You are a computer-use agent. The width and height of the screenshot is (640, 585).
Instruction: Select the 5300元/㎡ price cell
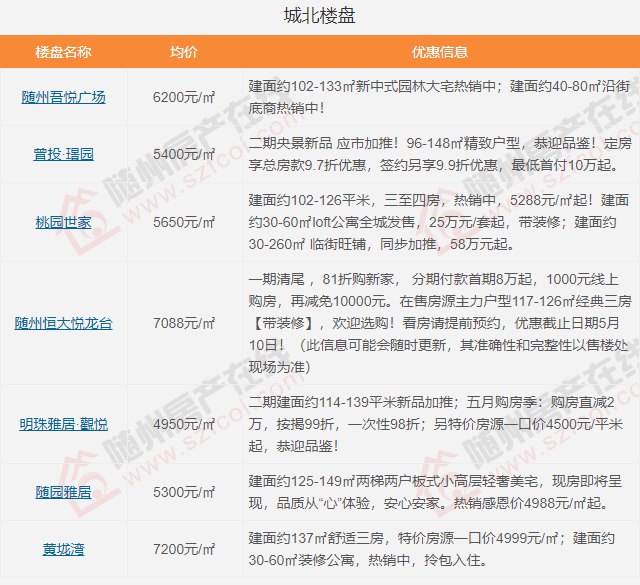184,492
